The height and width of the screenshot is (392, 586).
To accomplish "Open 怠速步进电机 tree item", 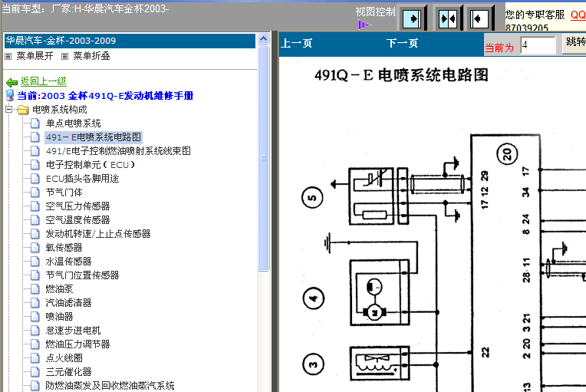I will (x=74, y=331).
